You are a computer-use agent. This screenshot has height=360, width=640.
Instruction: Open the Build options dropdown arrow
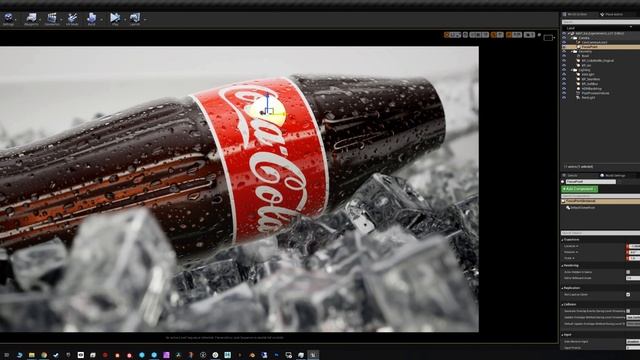point(101,19)
